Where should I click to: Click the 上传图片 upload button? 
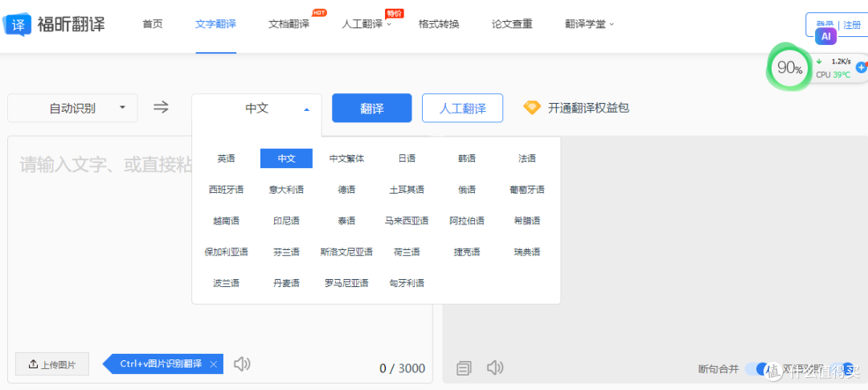click(x=52, y=364)
